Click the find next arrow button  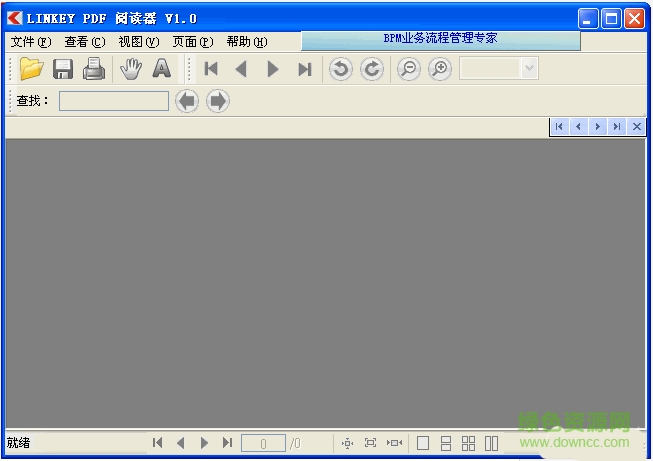pyautogui.click(x=218, y=101)
